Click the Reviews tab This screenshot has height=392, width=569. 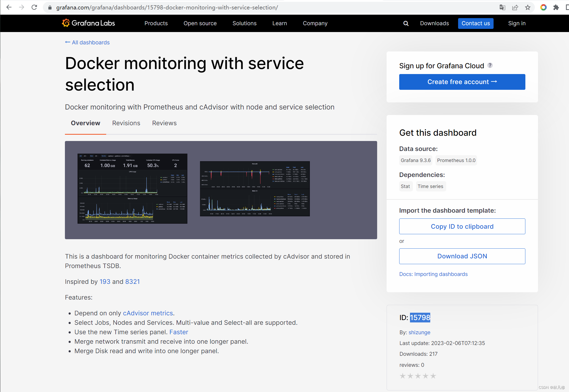tap(164, 123)
